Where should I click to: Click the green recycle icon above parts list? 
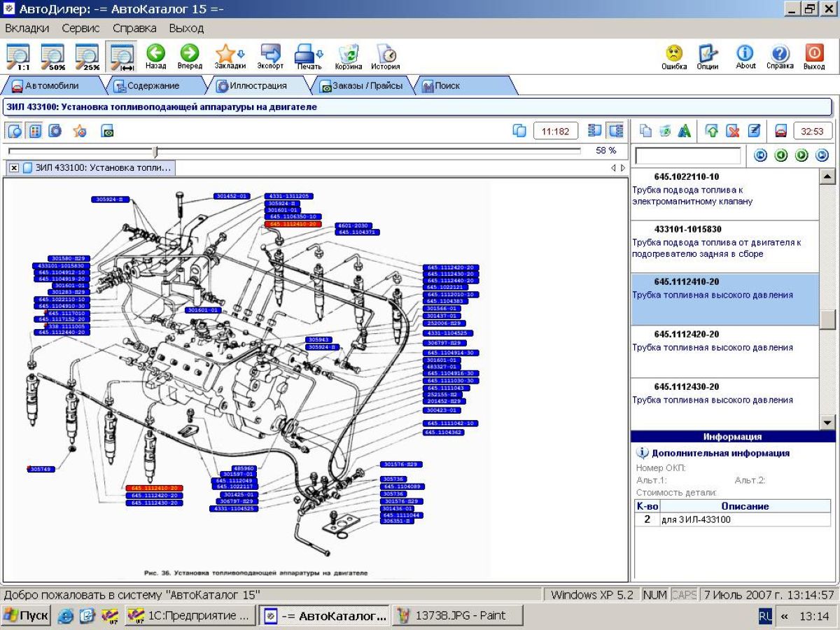(x=665, y=131)
